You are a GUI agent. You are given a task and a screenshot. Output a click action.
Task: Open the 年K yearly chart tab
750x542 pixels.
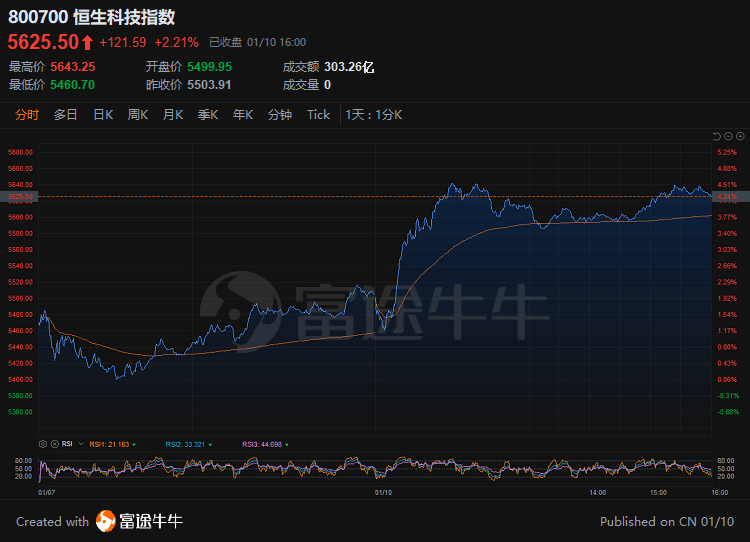[x=243, y=115]
